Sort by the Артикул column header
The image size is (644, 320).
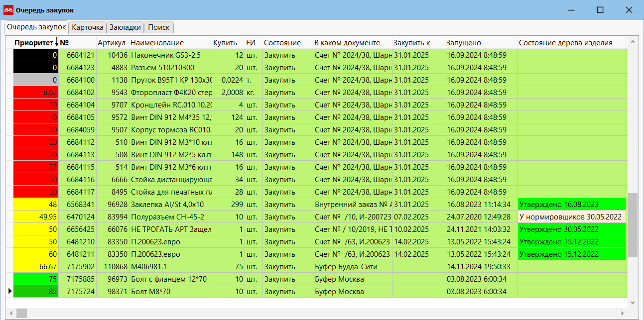pos(112,43)
